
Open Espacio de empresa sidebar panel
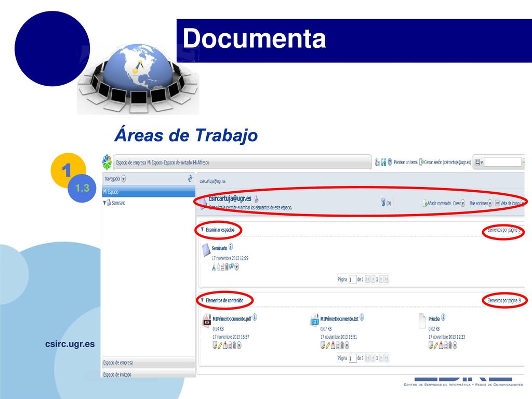point(149,362)
